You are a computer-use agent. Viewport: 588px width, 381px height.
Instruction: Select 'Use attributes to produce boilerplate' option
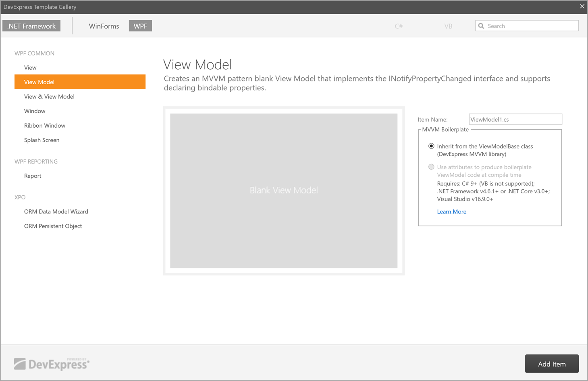(431, 167)
